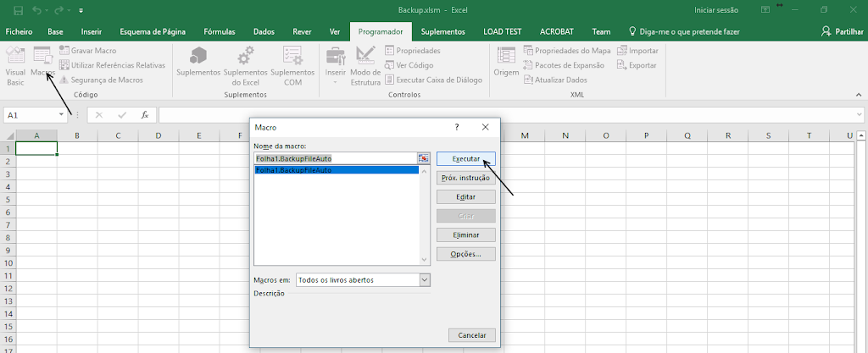Viewport: 868px width, 353px height.
Task: Open Suplementos COM dialog
Action: click(x=292, y=66)
